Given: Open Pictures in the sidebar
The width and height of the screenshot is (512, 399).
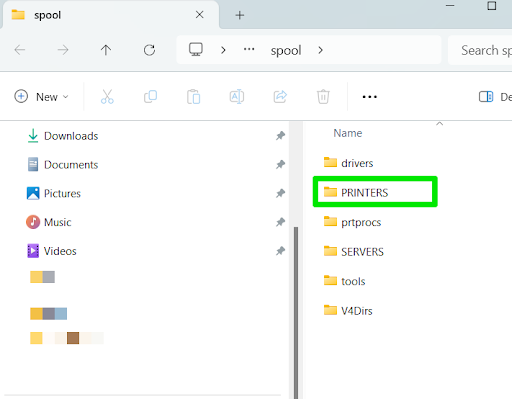Looking at the screenshot, I should [54, 193].
